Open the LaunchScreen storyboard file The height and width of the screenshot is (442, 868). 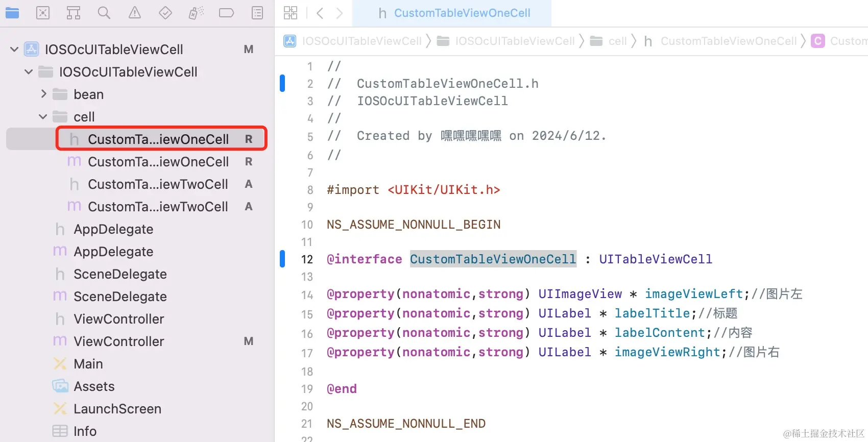click(136, 409)
